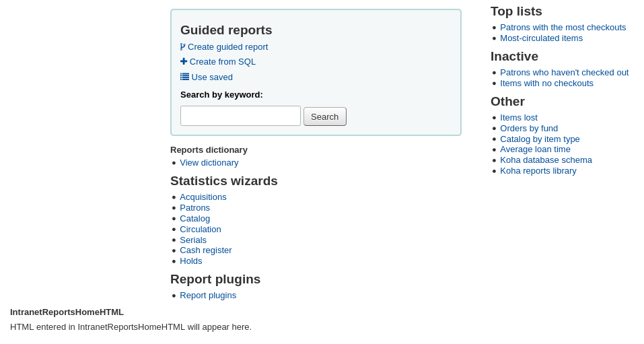The height and width of the screenshot is (344, 644).
Task: Open Koha database schema link
Action: coord(546,160)
